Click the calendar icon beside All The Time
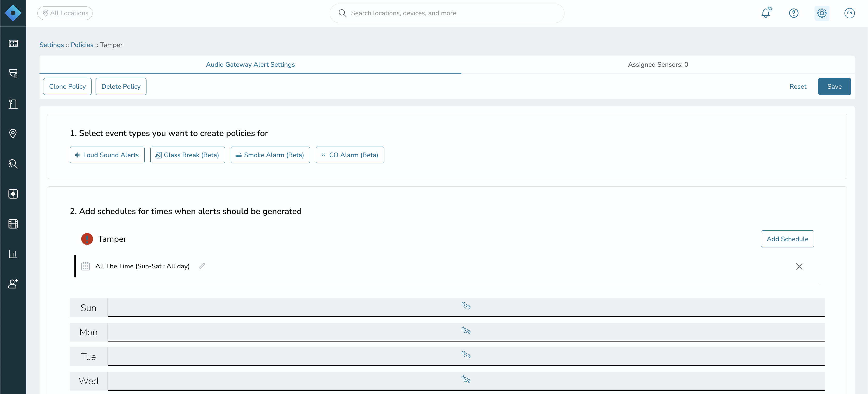The height and width of the screenshot is (394, 868). (x=85, y=266)
